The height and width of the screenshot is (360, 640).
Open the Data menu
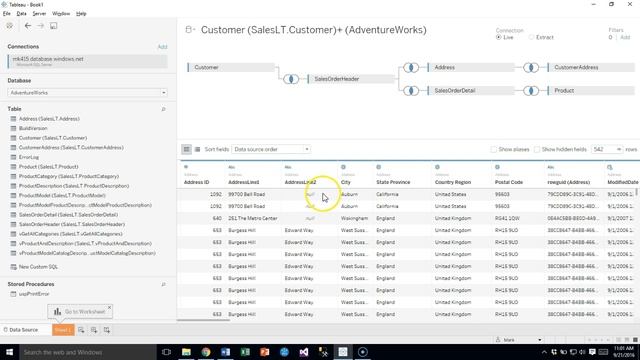tap(21, 13)
